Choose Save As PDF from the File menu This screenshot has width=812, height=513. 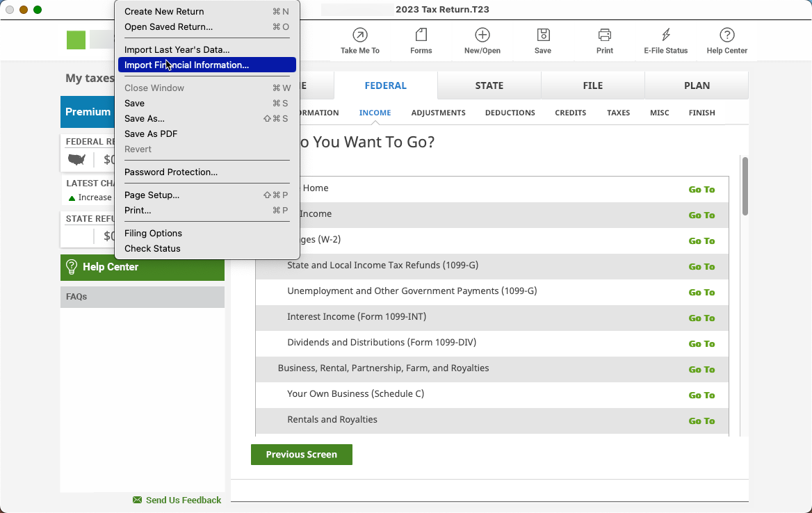[x=151, y=133]
